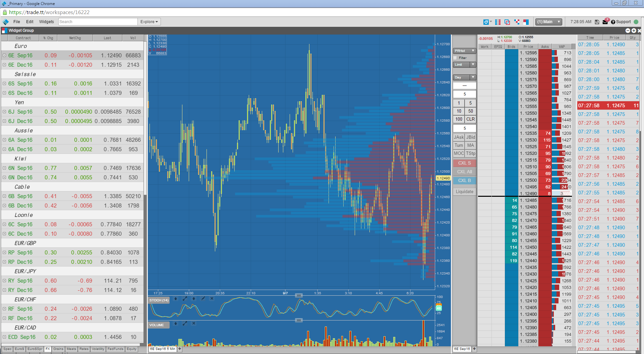The image size is (644, 354).
Task: Switch to the Euro$Spr tab
Action: tap(35, 349)
